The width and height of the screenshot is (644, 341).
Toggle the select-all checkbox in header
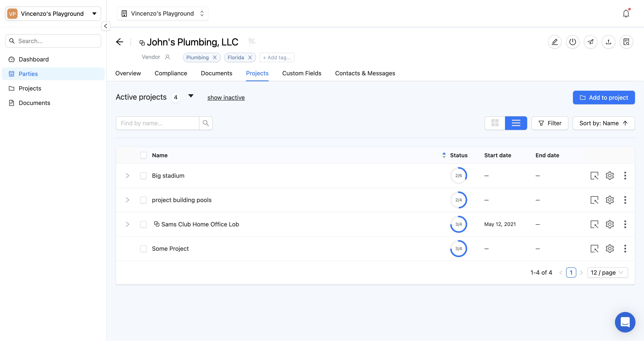[143, 155]
